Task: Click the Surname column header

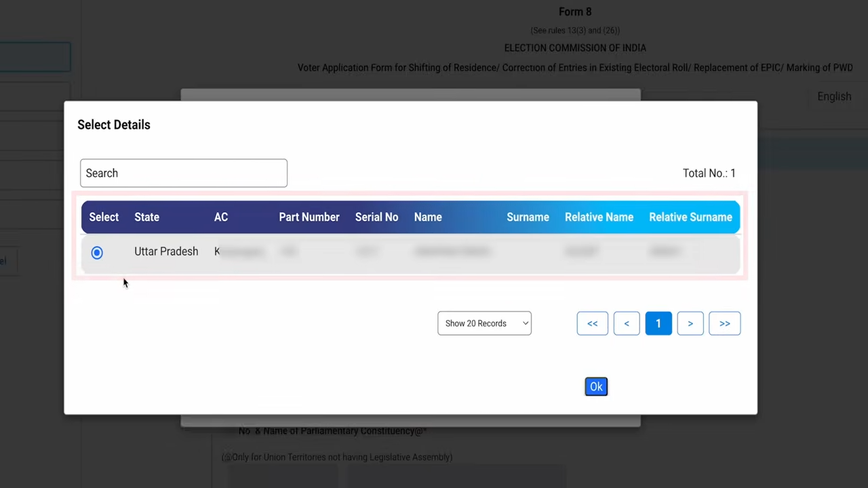Action: pos(528,217)
